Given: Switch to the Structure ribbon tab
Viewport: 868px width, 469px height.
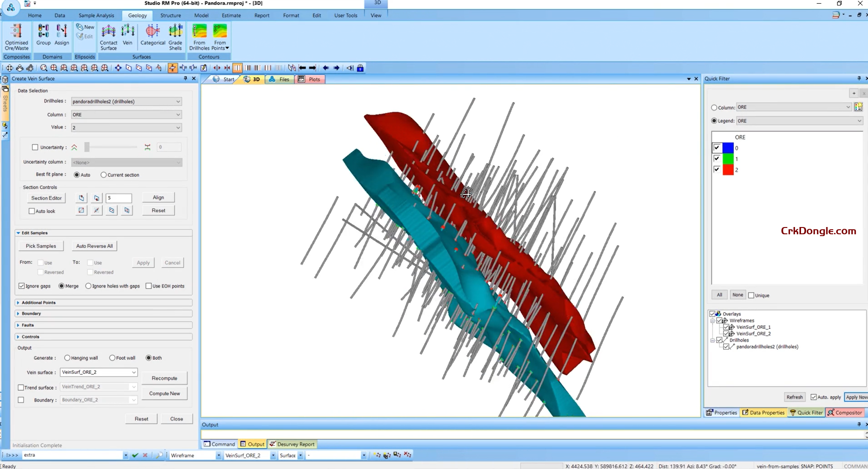Looking at the screenshot, I should (x=170, y=15).
